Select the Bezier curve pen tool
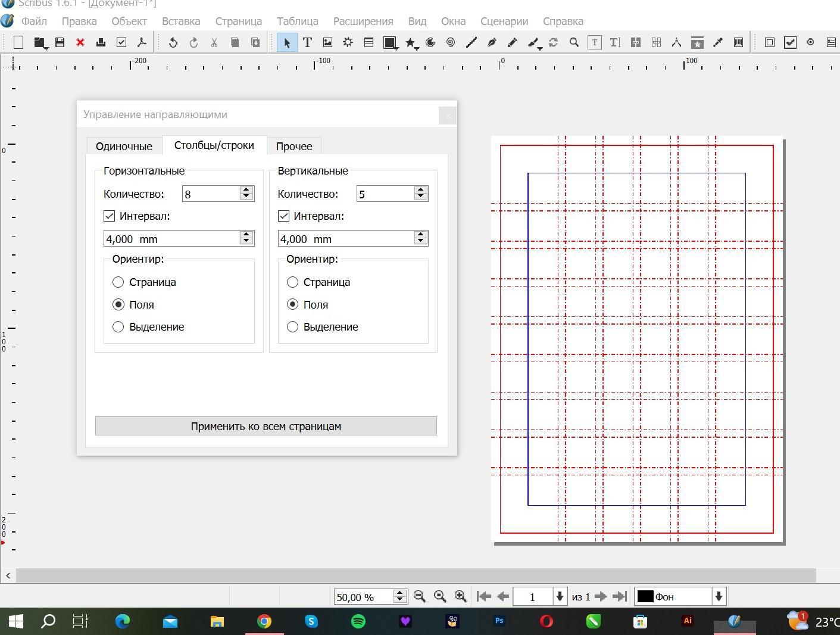840x635 pixels. click(492, 42)
